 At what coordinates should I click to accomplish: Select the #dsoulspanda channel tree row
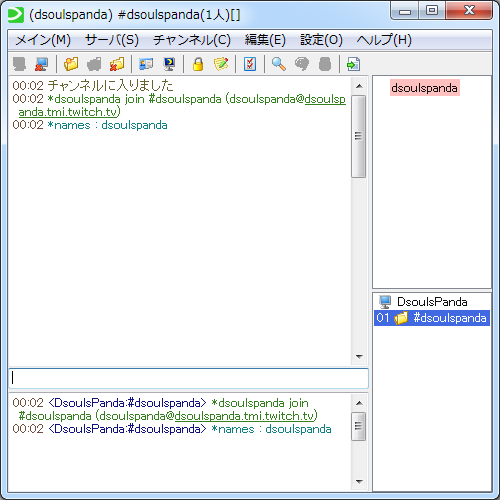432,318
